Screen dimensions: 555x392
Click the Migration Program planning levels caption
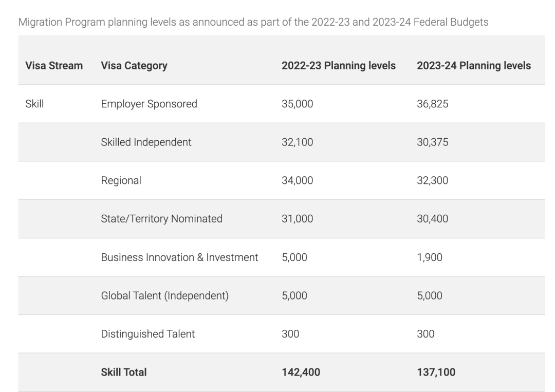(x=253, y=23)
